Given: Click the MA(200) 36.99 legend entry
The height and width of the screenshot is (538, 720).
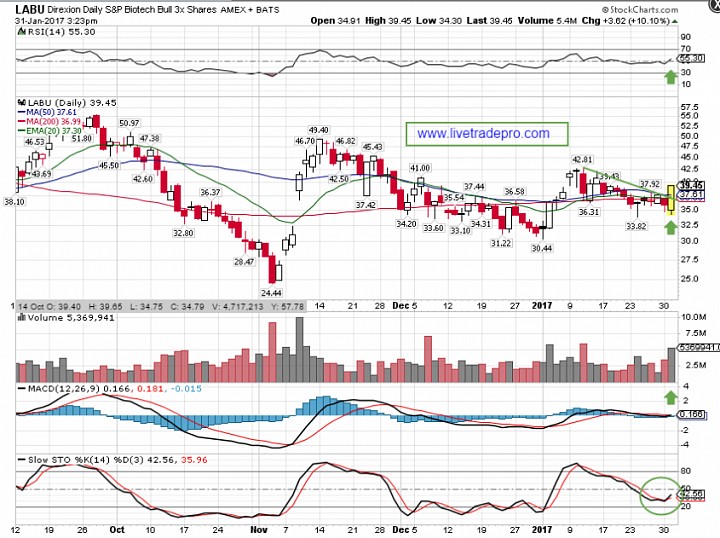Looking at the screenshot, I should 49,121.
